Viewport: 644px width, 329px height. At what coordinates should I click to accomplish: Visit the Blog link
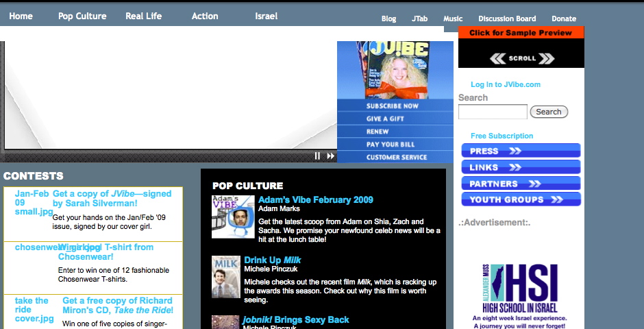point(388,19)
